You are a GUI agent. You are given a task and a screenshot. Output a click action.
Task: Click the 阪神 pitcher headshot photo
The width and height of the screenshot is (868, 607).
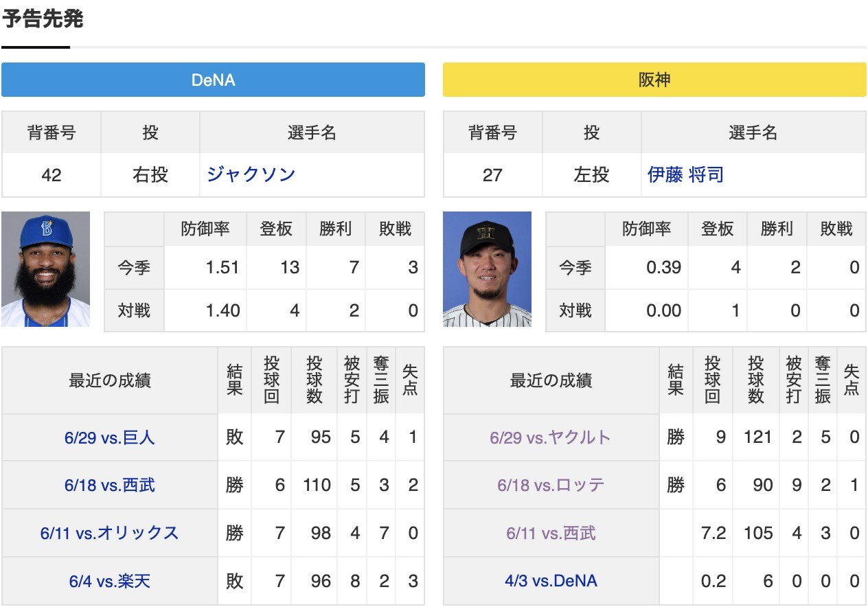click(x=487, y=269)
